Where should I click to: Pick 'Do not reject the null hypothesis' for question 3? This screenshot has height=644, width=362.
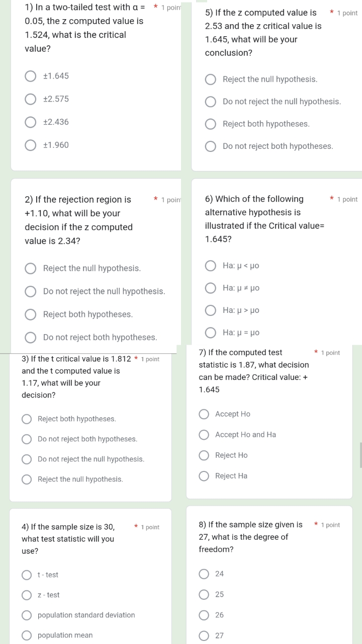[27, 459]
